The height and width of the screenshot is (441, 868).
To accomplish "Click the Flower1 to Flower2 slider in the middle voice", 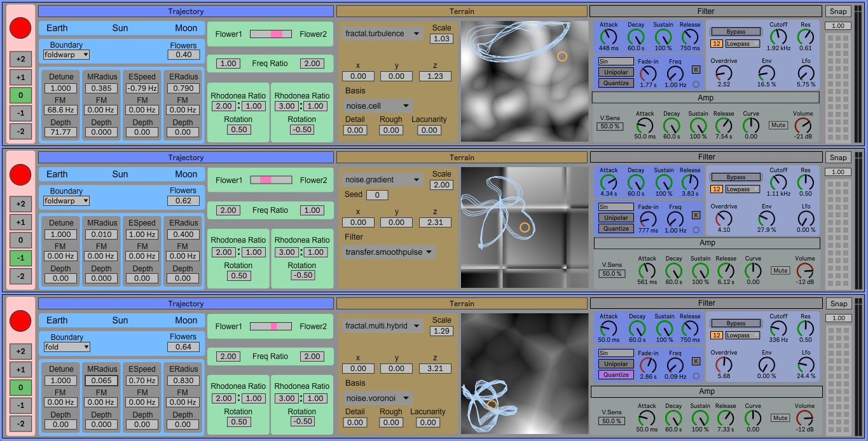I will 271,180.
